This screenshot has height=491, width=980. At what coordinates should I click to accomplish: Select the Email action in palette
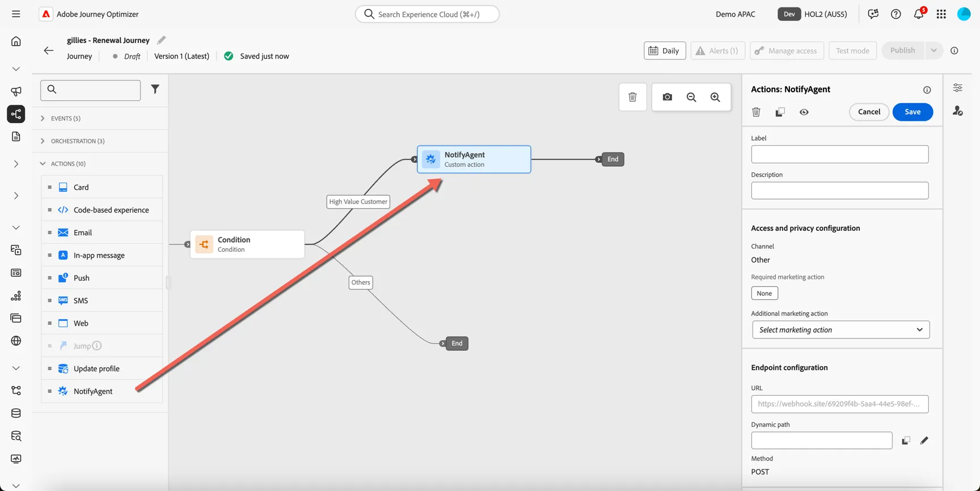[x=102, y=232]
